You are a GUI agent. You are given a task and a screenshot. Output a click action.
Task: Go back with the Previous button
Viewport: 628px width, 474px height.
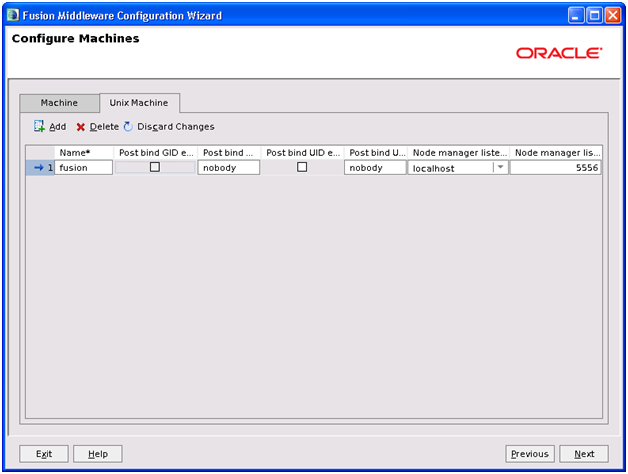530,454
